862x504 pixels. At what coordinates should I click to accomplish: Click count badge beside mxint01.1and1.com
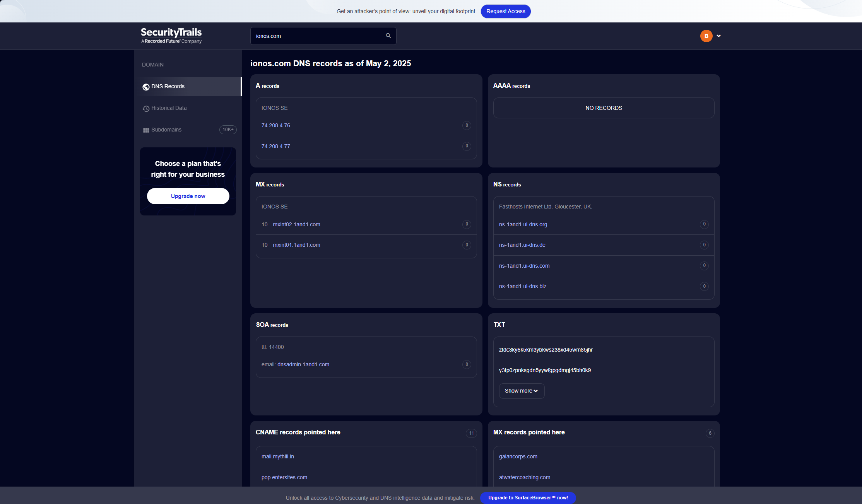click(x=467, y=245)
